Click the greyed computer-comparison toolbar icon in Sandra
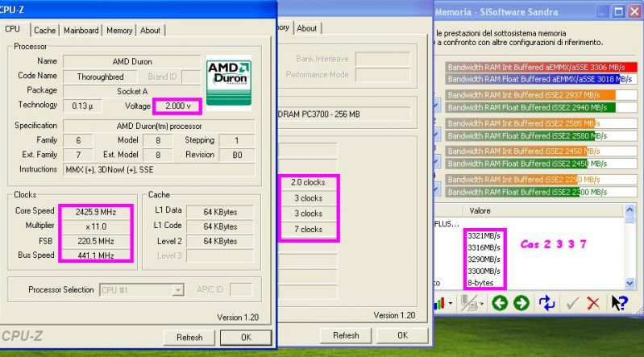This screenshot has height=357, width=644. click(469, 304)
